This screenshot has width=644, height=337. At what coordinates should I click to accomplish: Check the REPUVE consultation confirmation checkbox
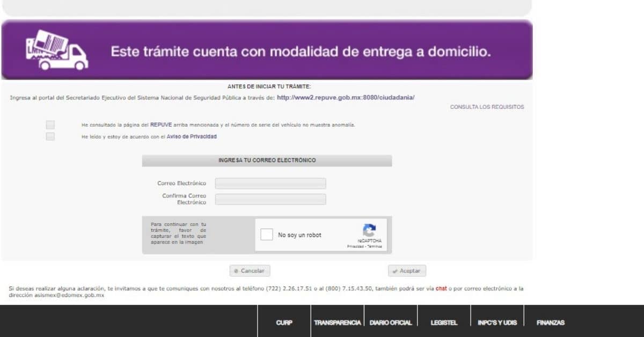(x=50, y=124)
